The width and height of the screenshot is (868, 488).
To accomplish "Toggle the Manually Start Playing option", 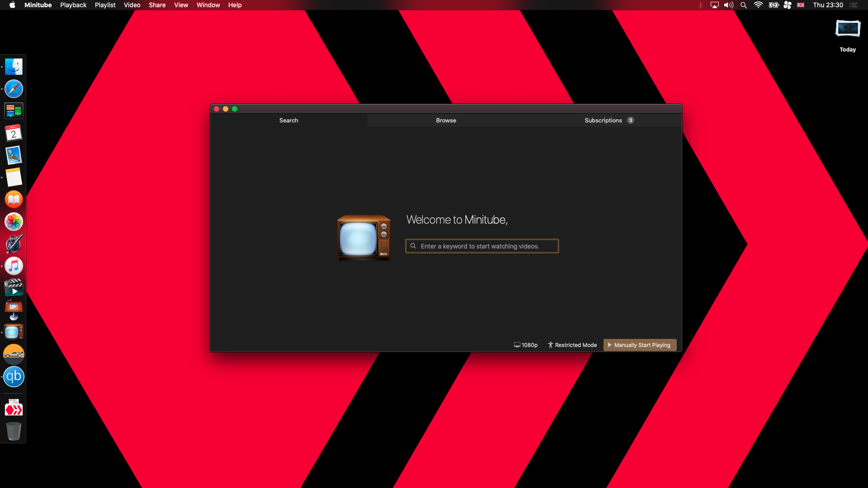I will (x=640, y=345).
